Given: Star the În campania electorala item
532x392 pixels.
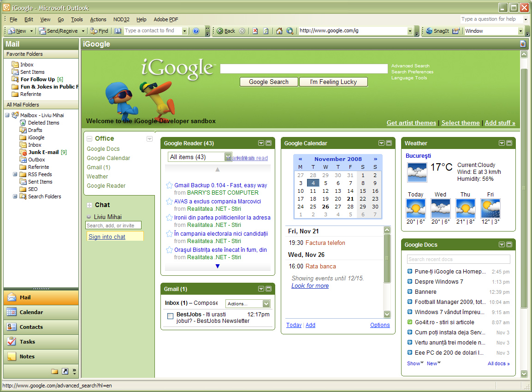Looking at the screenshot, I should [x=169, y=233].
